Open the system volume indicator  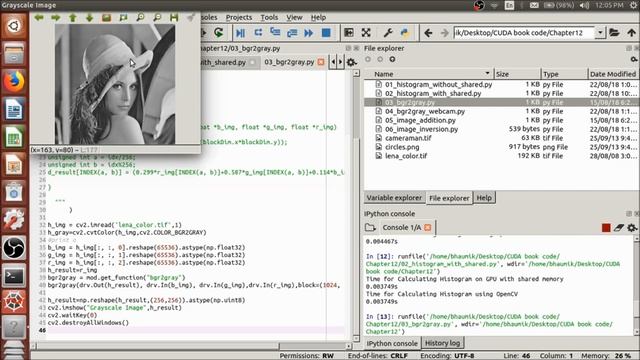584,5
